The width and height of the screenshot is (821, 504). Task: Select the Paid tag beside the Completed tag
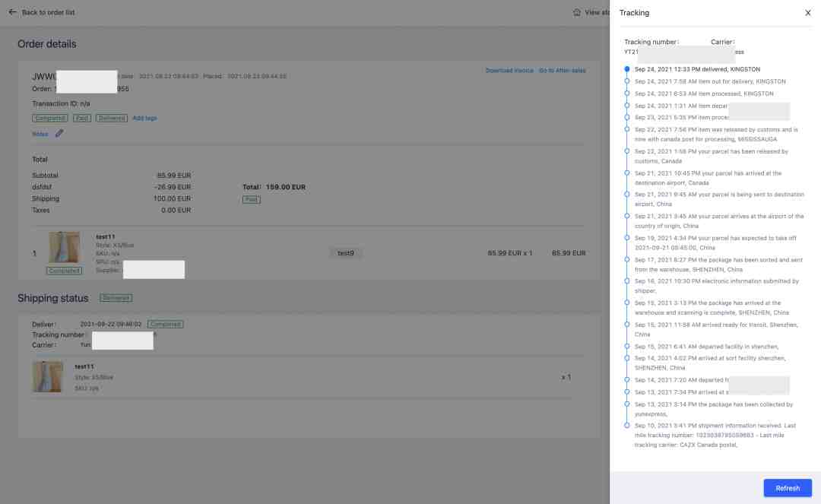coord(81,119)
